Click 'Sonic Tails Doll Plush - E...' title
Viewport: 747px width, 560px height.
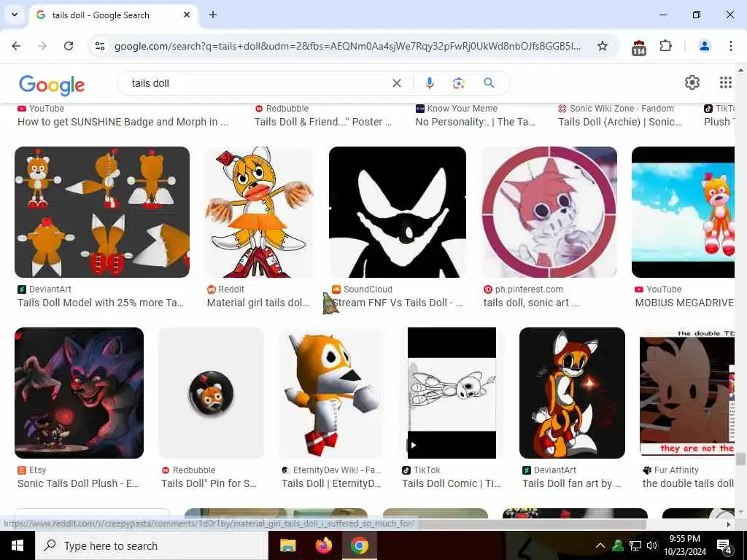78,484
